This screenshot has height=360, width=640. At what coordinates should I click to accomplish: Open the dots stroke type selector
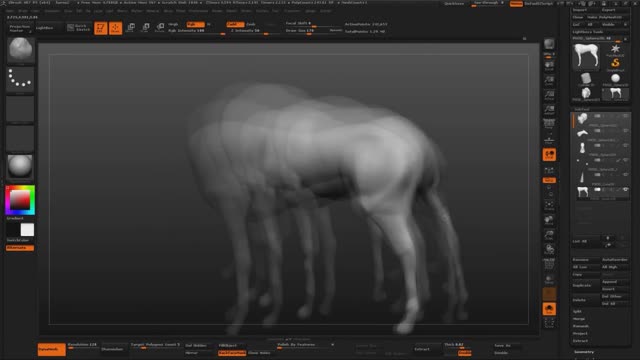(20, 79)
